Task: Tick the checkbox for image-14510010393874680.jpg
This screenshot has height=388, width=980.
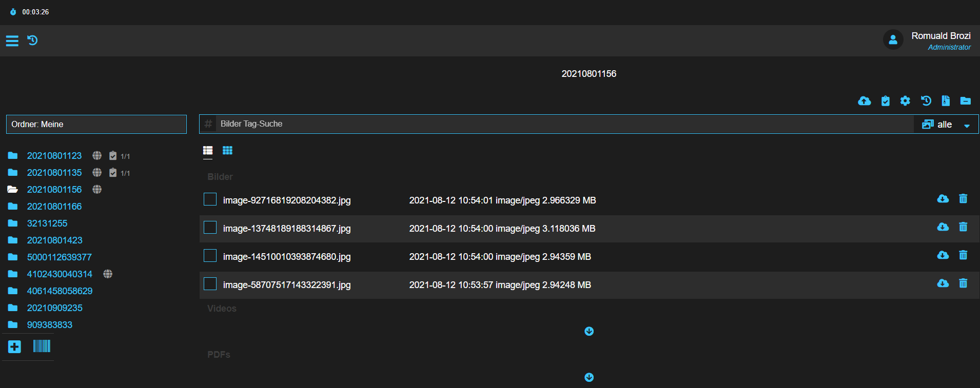Action: click(x=210, y=256)
